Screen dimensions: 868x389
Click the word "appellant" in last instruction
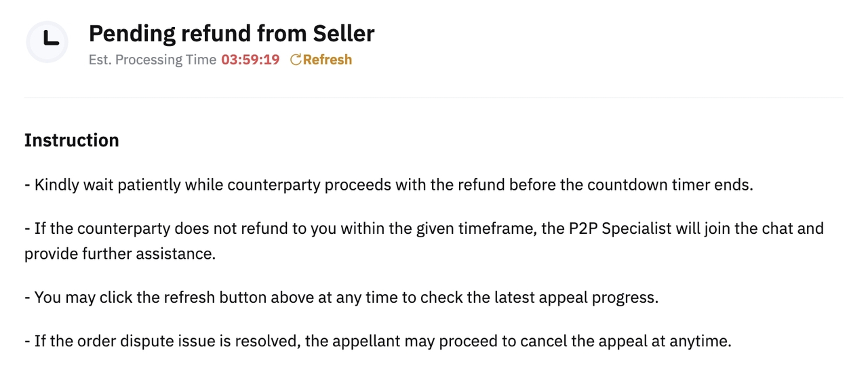[x=370, y=341]
